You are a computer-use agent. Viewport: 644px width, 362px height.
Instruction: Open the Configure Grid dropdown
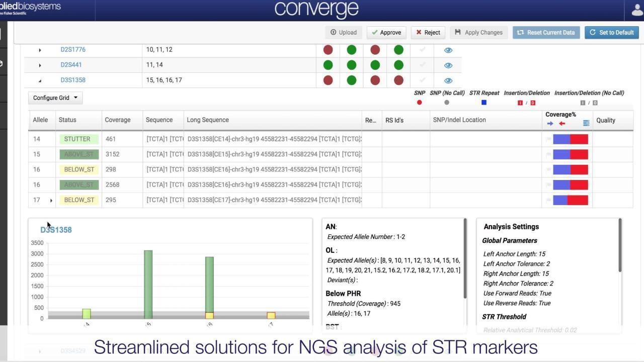55,98
